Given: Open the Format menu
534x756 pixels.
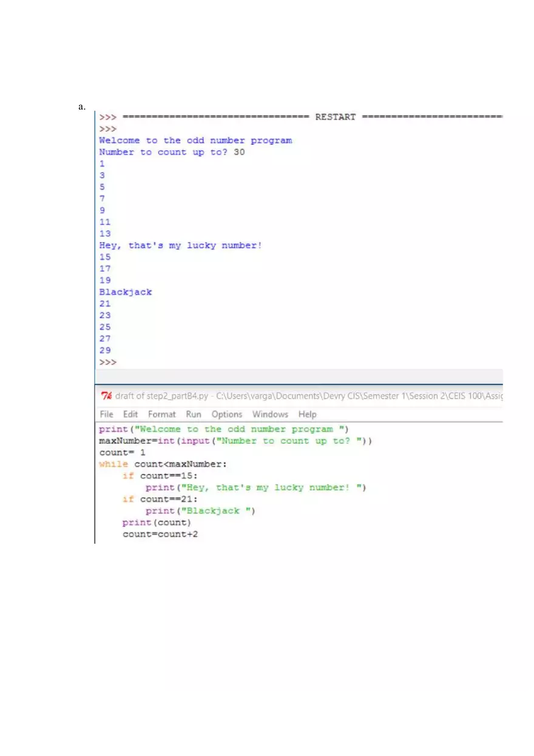Looking at the screenshot, I should pos(162,415).
